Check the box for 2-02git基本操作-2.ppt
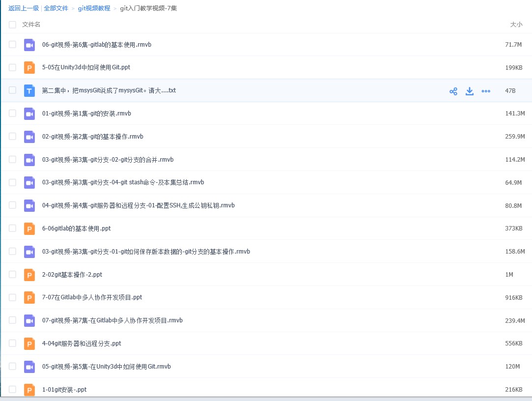 [13, 274]
